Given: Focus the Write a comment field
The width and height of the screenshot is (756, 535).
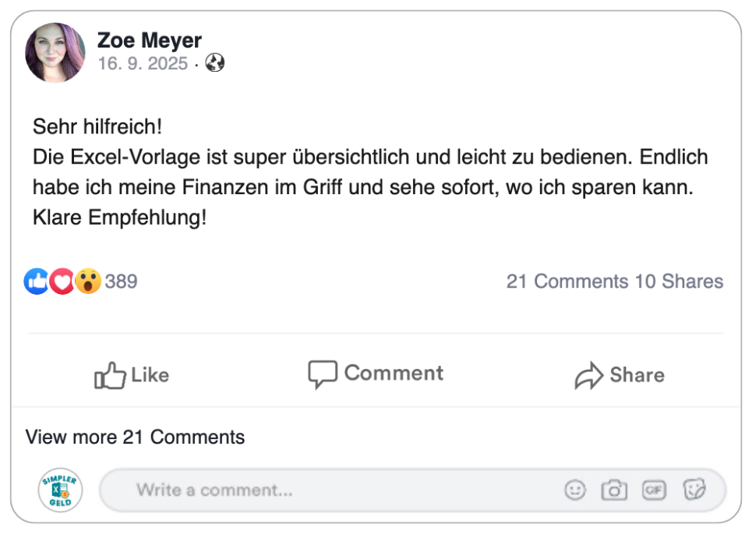Looking at the screenshot, I should click(327, 490).
